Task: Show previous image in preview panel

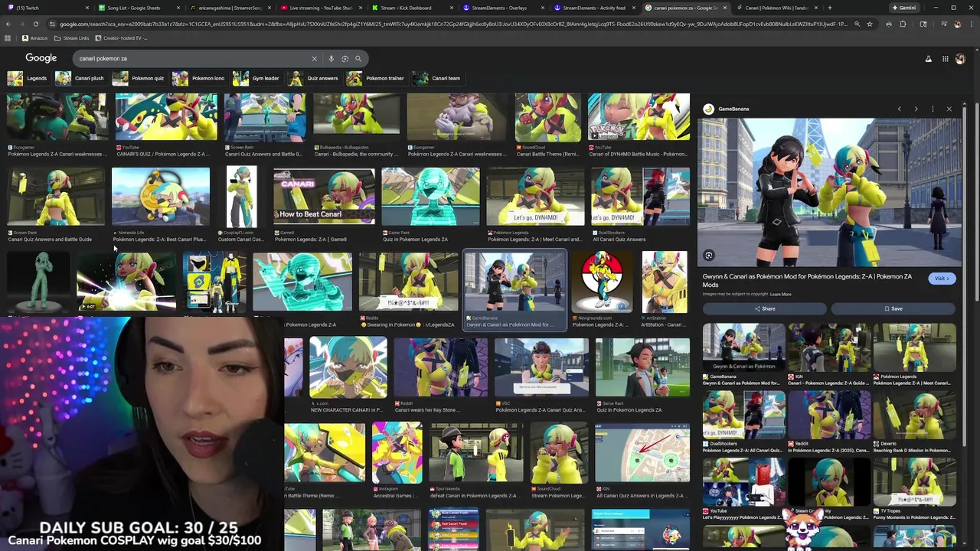Action: tap(899, 109)
